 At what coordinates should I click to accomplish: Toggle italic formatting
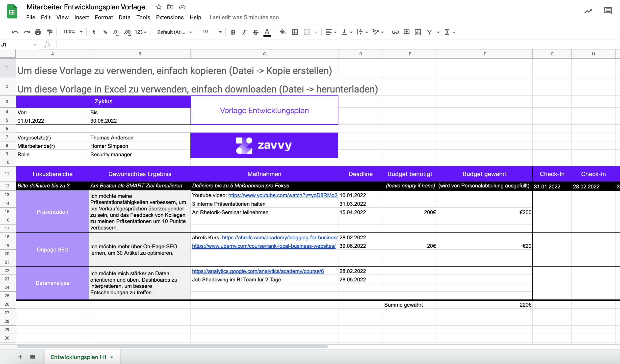coord(244,32)
